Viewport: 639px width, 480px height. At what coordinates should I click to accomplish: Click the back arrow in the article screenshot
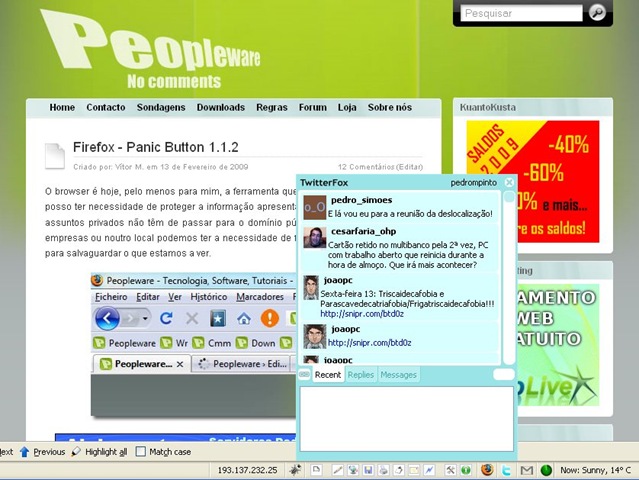click(x=107, y=318)
